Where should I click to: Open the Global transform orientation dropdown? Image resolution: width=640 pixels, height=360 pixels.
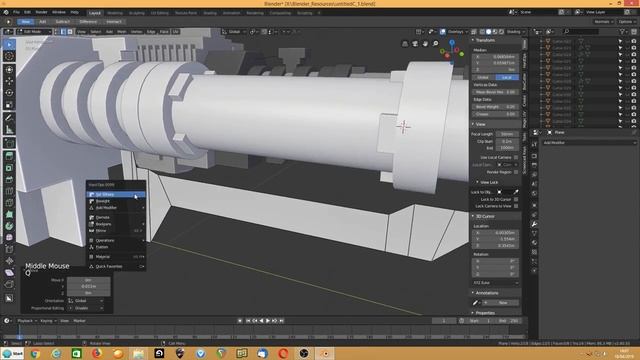(x=234, y=31)
